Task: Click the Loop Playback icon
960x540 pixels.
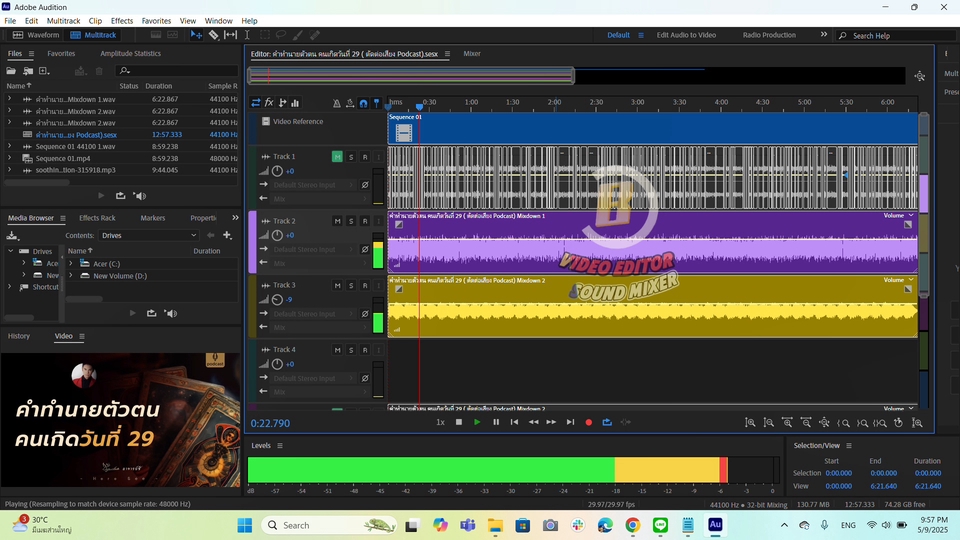Action: (607, 422)
